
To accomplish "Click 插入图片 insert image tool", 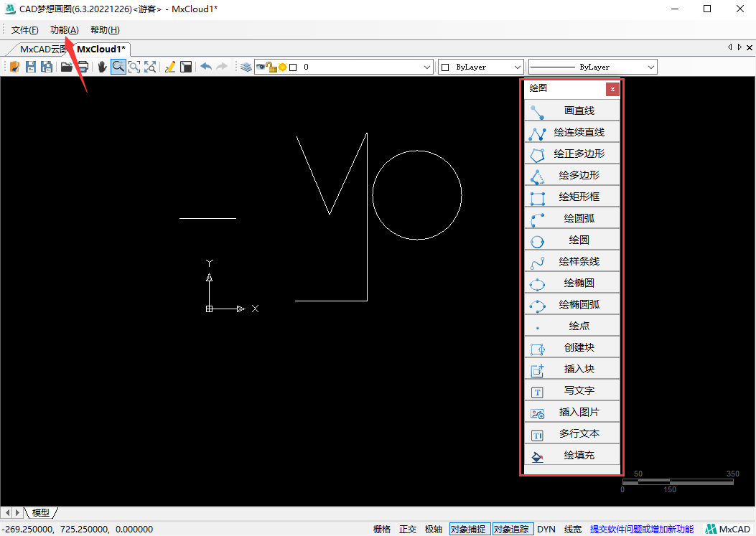I will 571,412.
